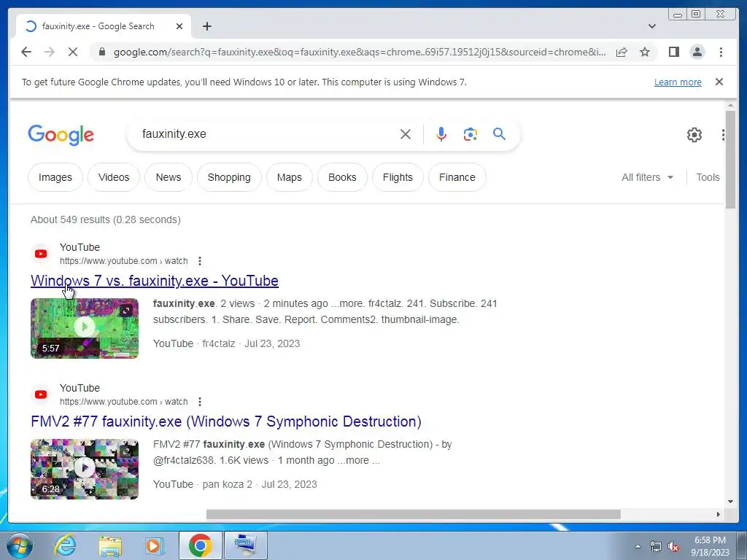The height and width of the screenshot is (560, 747).
Task: Open Windows Explorer from the taskbar
Action: coord(110,545)
